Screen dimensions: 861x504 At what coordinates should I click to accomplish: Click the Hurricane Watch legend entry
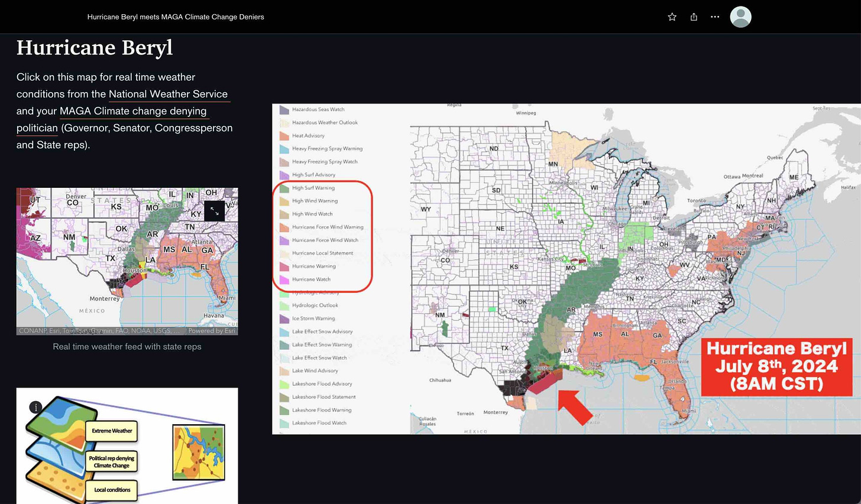point(305,279)
